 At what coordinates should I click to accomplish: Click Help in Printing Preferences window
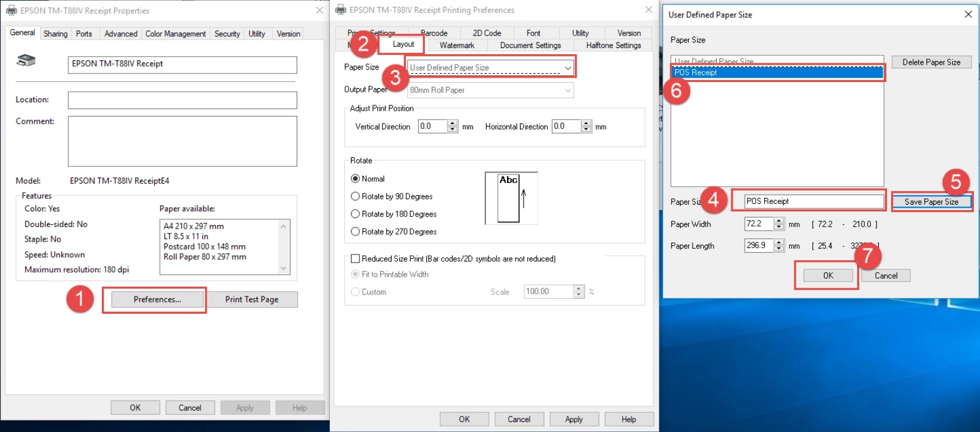pos(629,419)
